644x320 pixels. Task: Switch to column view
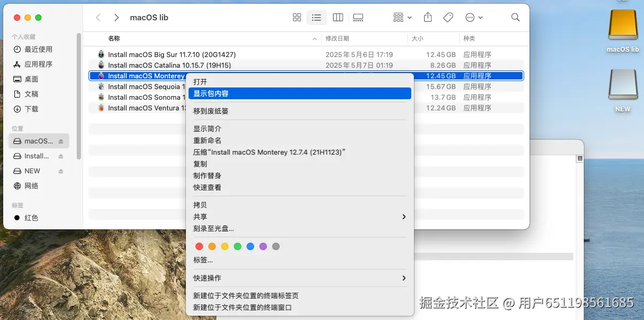click(338, 18)
